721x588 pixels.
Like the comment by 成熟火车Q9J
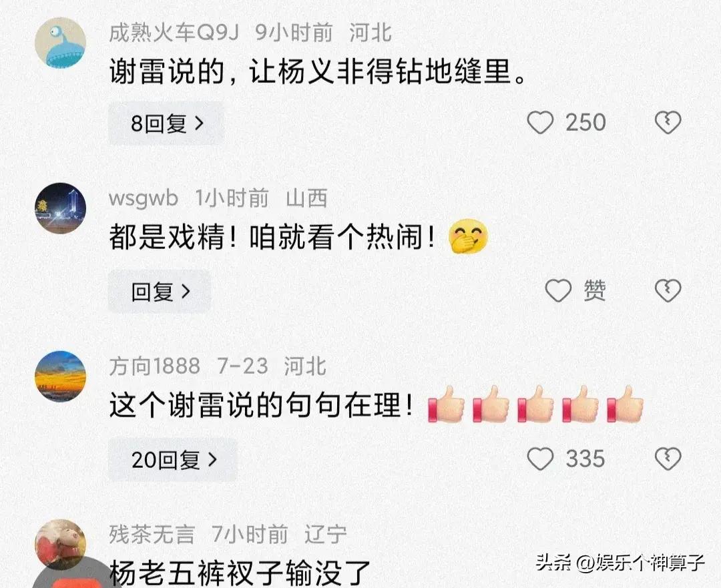pyautogui.click(x=540, y=123)
